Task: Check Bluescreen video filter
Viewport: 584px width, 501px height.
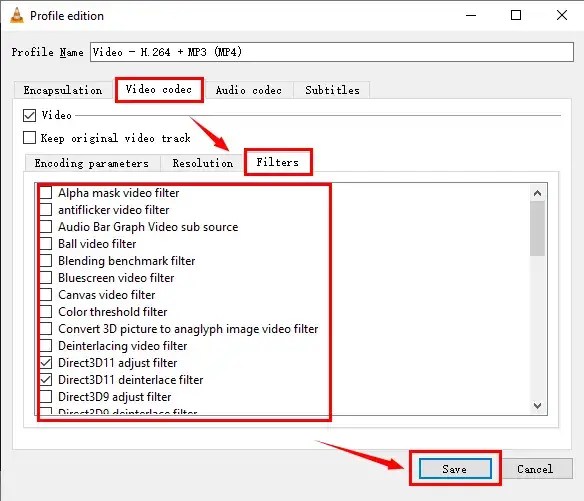Action: coord(46,278)
